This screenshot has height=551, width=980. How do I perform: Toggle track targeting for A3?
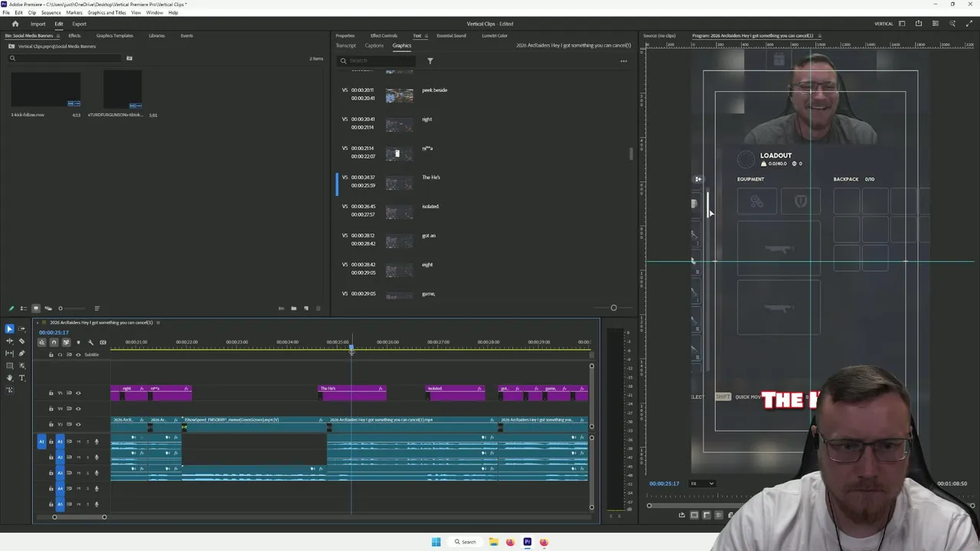click(x=60, y=473)
